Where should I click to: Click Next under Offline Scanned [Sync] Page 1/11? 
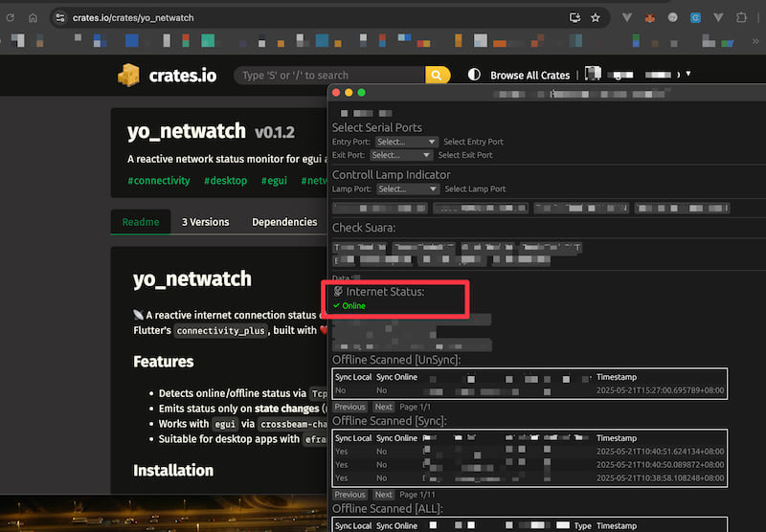pyautogui.click(x=384, y=495)
